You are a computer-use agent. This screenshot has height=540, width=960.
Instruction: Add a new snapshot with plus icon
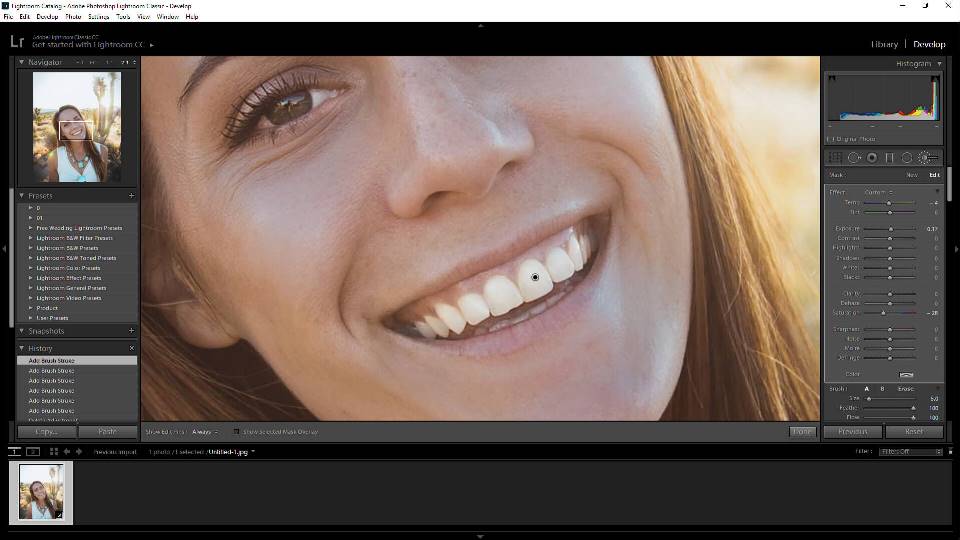tap(131, 331)
